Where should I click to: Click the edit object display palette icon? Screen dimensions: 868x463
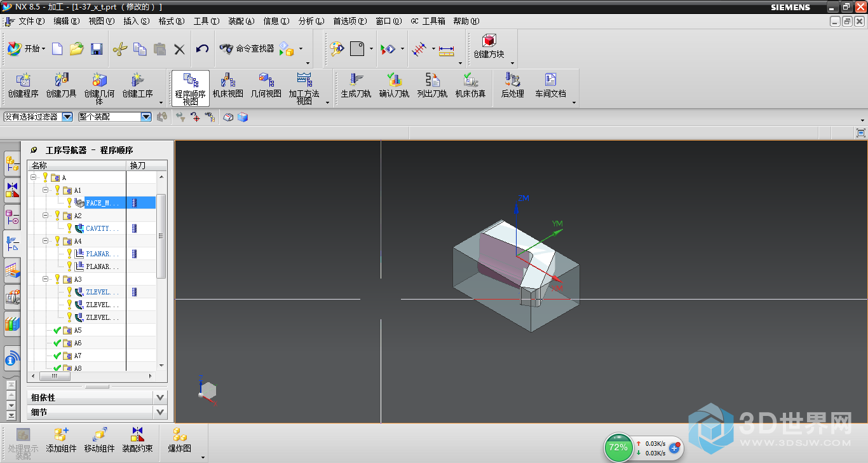click(337, 48)
